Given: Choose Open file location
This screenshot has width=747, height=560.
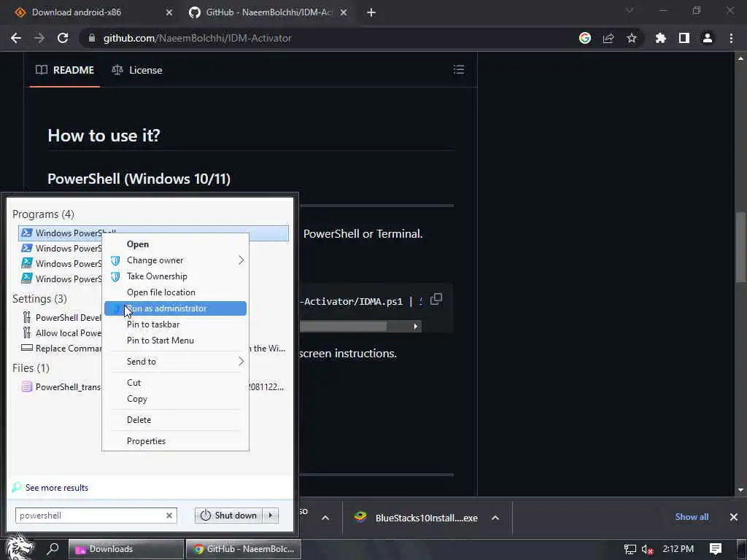Looking at the screenshot, I should point(175,292).
